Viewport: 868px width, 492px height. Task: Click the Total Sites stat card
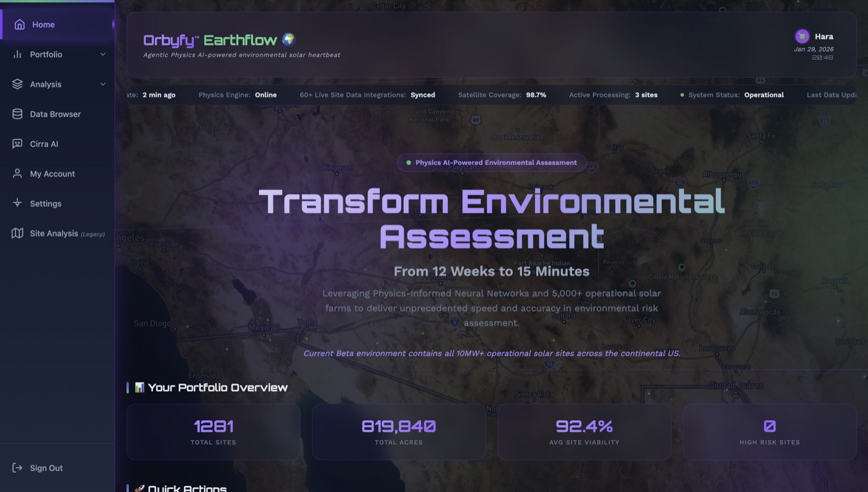[x=213, y=432]
